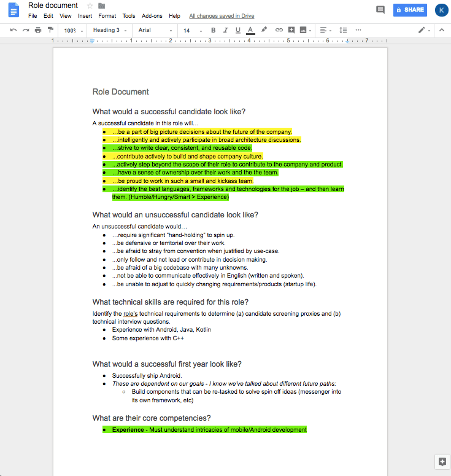Toggle Bold formatting
Viewport: 451px width, 476px height.
(213, 30)
